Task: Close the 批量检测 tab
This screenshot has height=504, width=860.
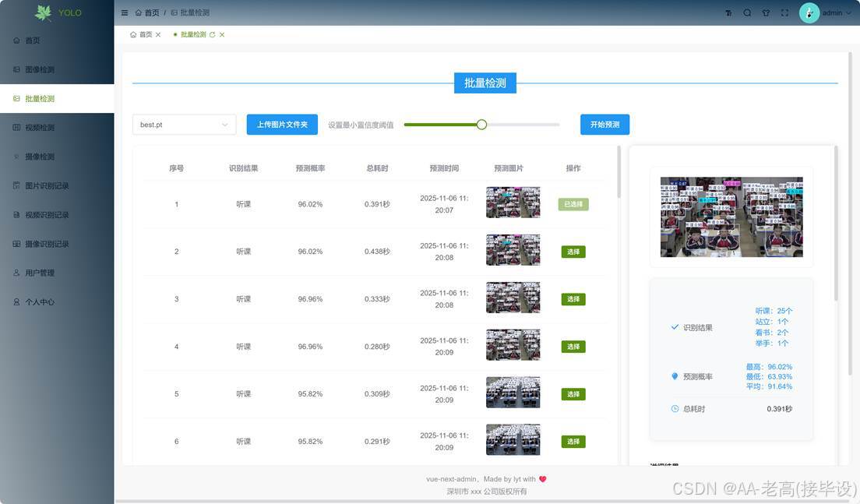Action: [x=222, y=34]
